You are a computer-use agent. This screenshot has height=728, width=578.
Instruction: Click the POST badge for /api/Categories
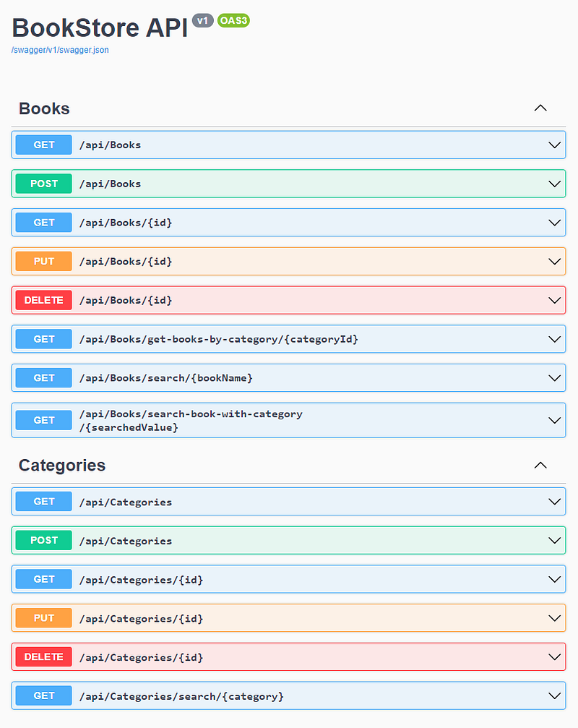pyautogui.click(x=44, y=541)
